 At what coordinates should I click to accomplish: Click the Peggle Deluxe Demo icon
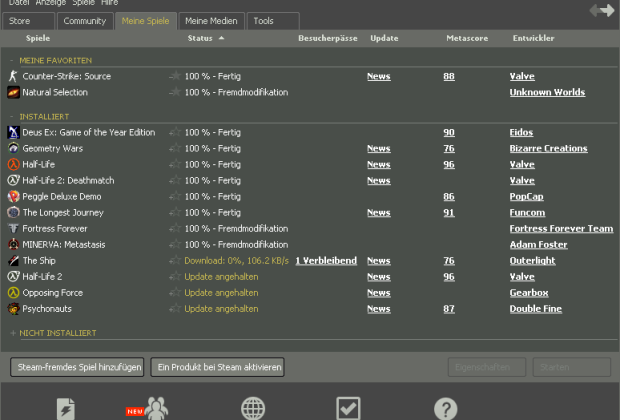tap(13, 197)
